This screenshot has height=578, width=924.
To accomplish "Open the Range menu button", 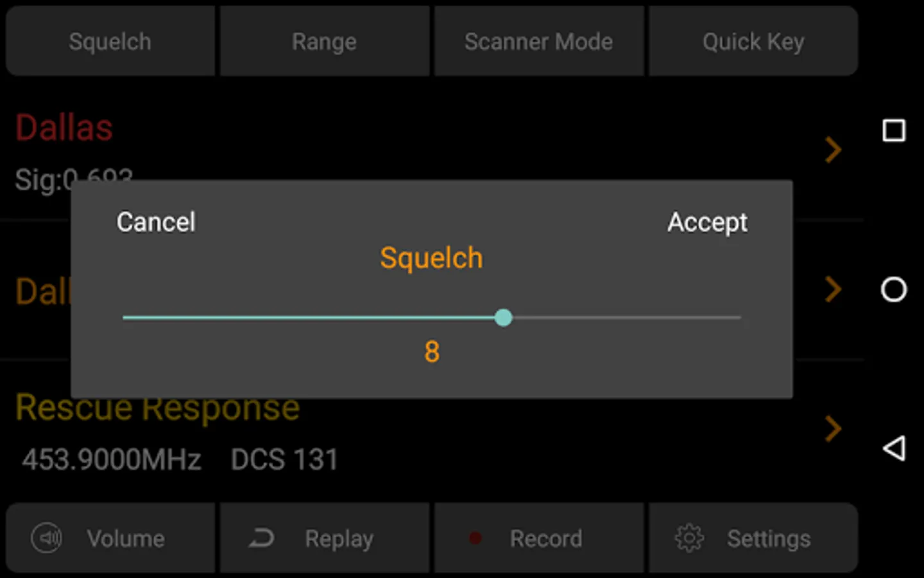I will 324,42.
